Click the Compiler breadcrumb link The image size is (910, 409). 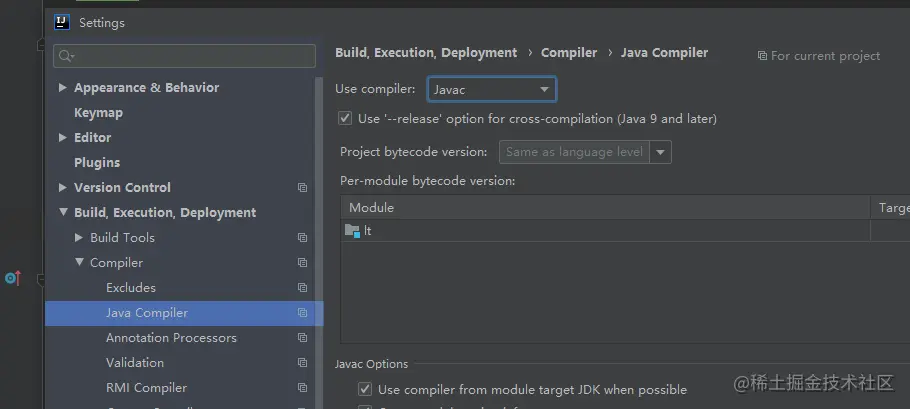coord(569,53)
